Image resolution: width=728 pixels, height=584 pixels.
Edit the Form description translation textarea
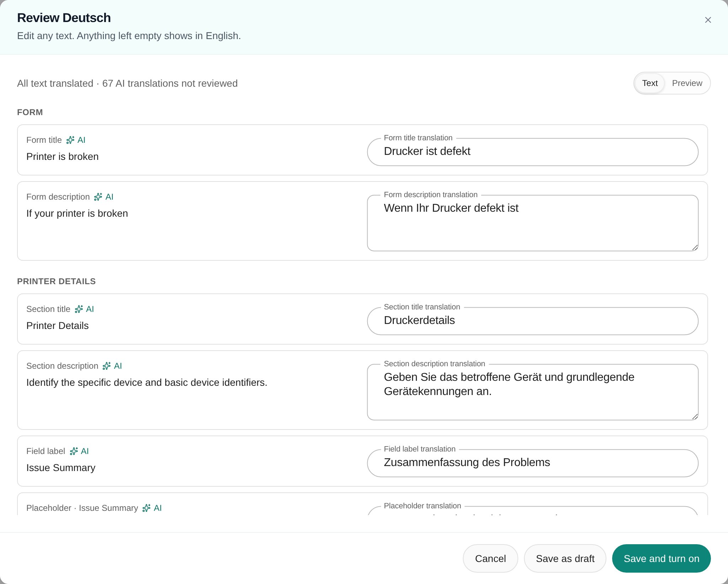(x=532, y=223)
